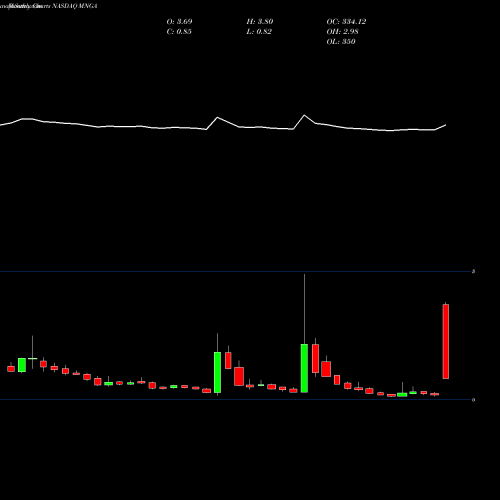The height and width of the screenshot is (500, 500).
Task: Select the low price value L: 0.82
Action: [259, 31]
